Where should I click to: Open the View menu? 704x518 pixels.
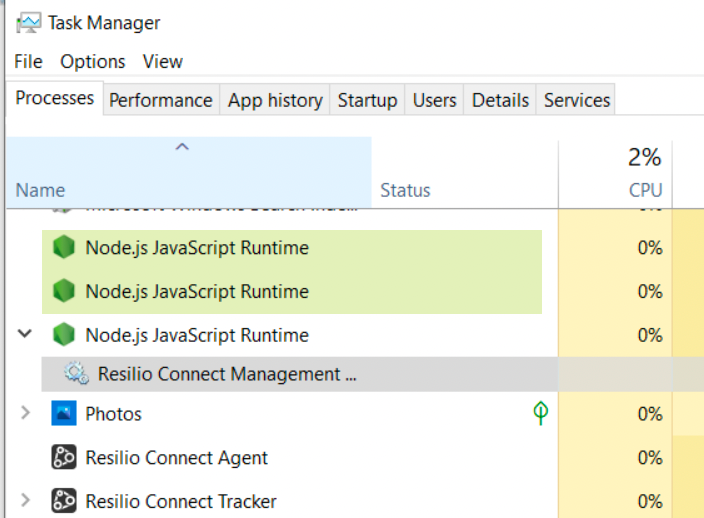(x=162, y=62)
